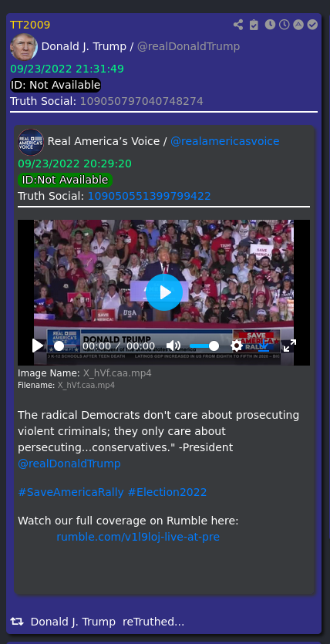Image resolution: width=330 pixels, height=644 pixels.
Task: Open the rumble.com coverage link
Action: pyautogui.click(x=138, y=537)
